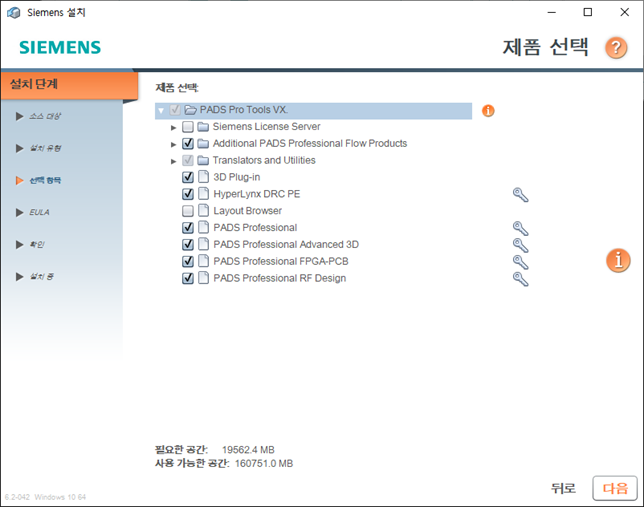Click the available space value 160751.0 MB
This screenshot has height=507, width=644.
(264, 463)
